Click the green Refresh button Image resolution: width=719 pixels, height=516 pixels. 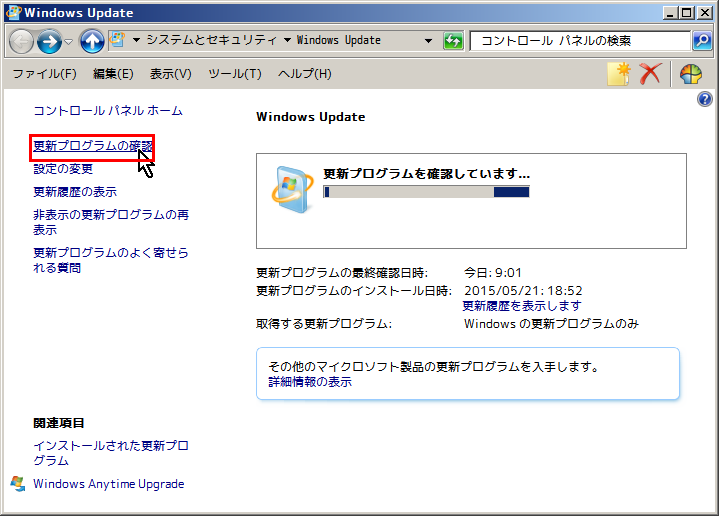click(x=453, y=41)
